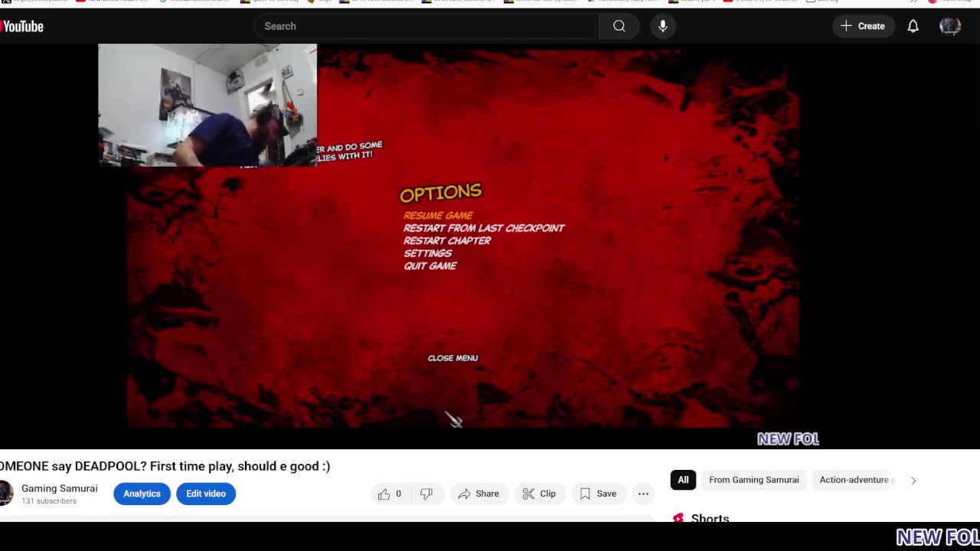Click the magnifier search button
This screenshot has height=551, width=980.
pos(619,26)
